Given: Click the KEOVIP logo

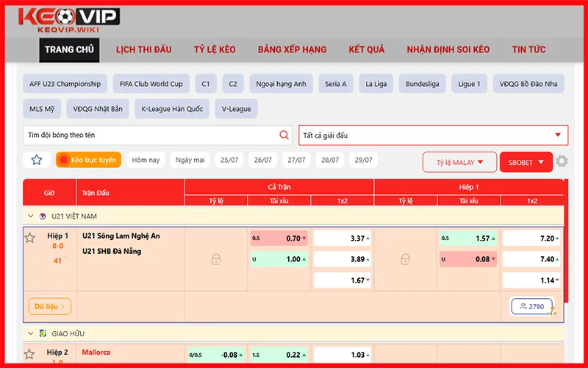Looking at the screenshot, I should [x=69, y=21].
